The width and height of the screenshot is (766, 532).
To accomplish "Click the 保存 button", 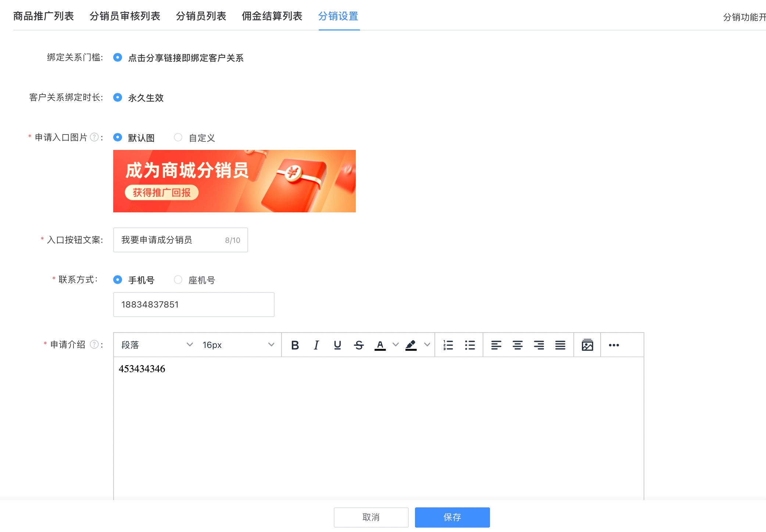I will 452,517.
